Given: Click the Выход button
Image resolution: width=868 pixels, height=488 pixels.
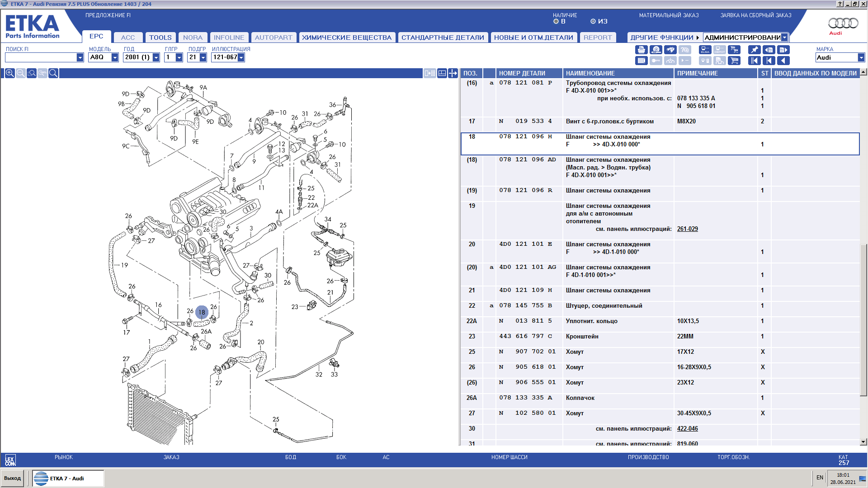Looking at the screenshot, I should tap(13, 478).
